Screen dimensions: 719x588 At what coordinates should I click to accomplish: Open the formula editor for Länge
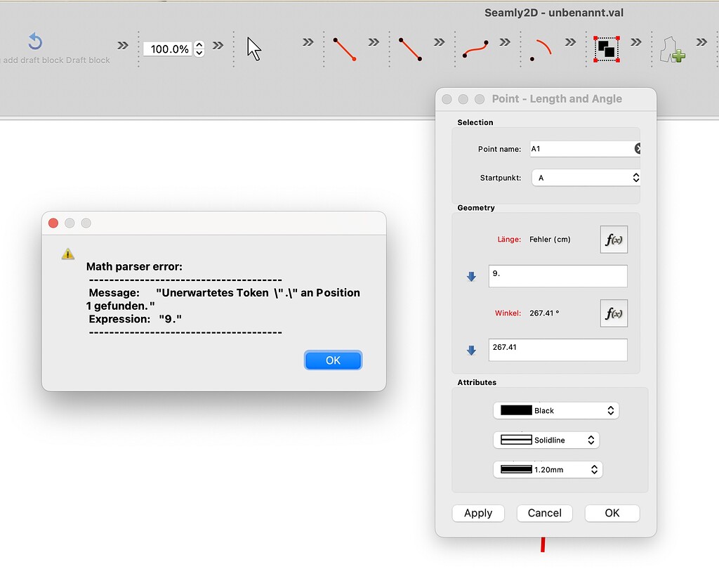614,240
